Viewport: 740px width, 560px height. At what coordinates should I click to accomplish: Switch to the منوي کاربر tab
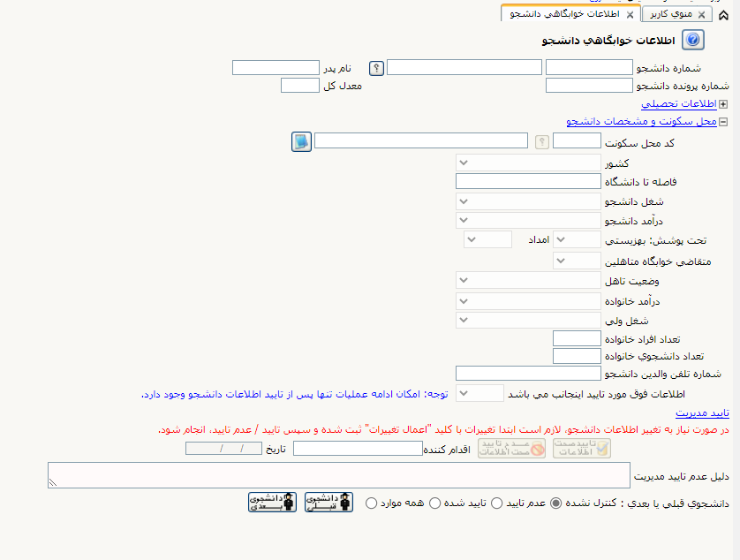[x=671, y=14]
